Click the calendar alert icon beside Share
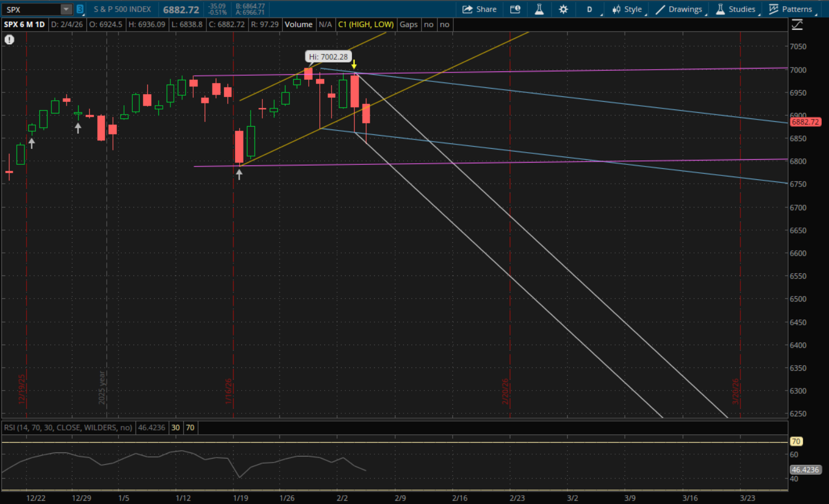Image resolution: width=829 pixels, height=504 pixels. coord(515,9)
